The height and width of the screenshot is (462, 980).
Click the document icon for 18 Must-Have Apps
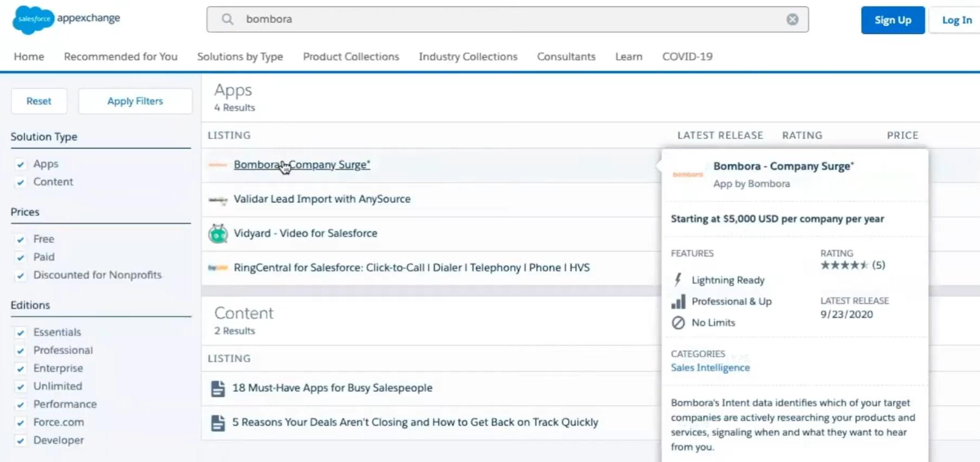[218, 388]
